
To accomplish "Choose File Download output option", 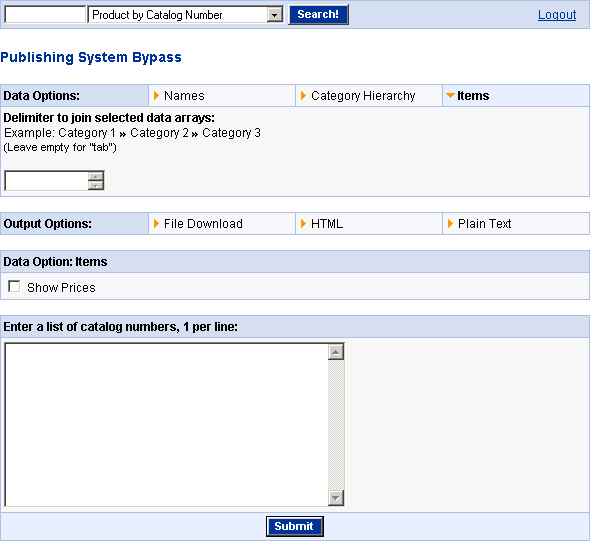I will click(203, 223).
